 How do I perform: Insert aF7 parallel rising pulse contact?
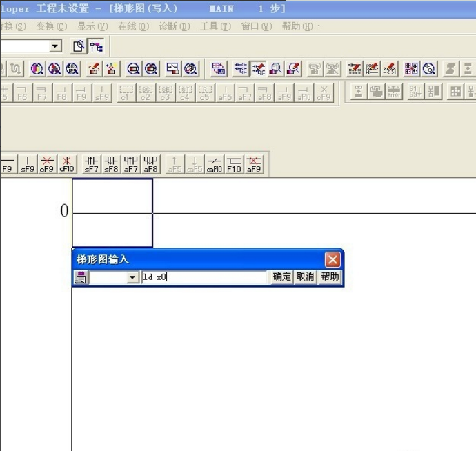click(x=131, y=164)
